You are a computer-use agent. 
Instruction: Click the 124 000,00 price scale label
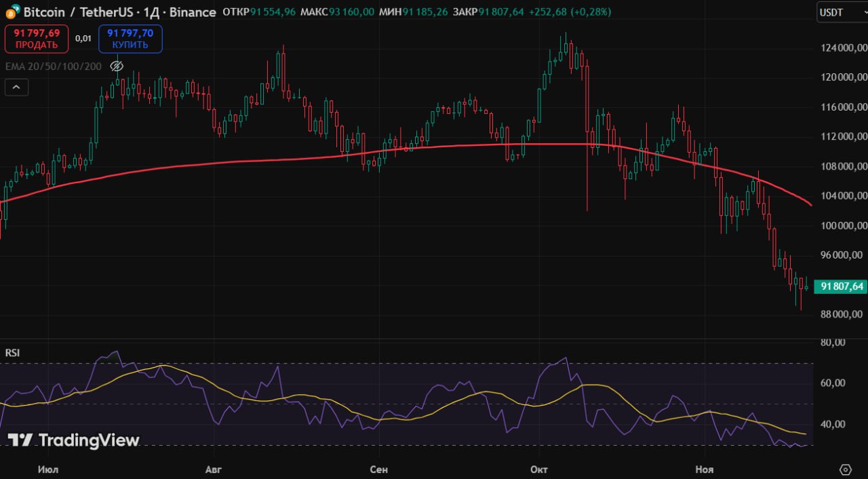[x=842, y=48]
